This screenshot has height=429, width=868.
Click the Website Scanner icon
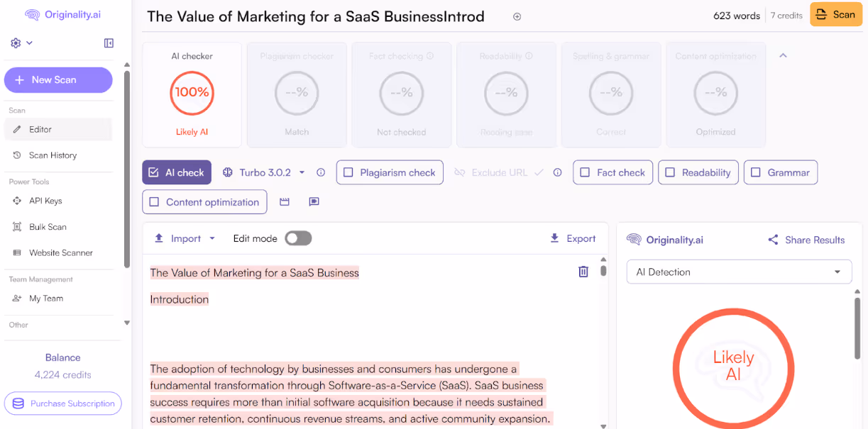[17, 252]
